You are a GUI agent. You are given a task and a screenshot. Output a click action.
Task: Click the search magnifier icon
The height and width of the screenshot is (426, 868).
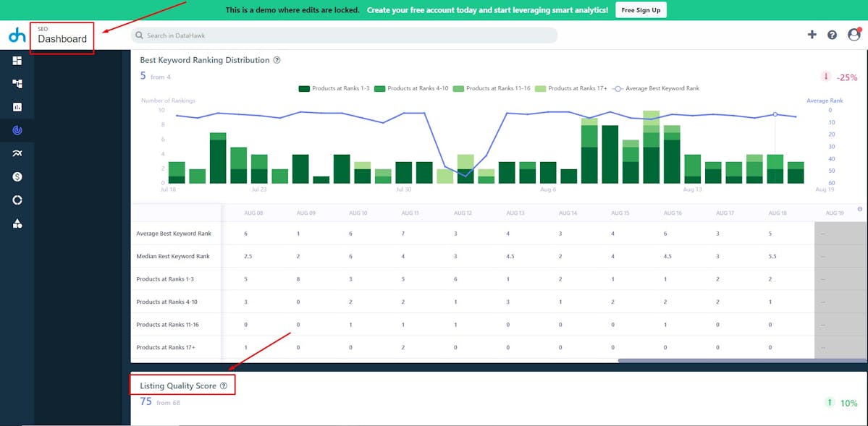(140, 35)
